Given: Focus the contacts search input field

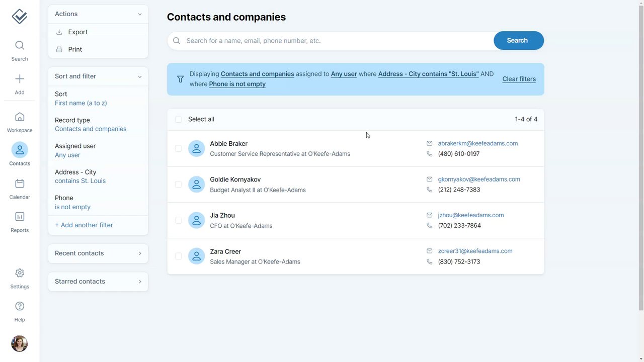Looking at the screenshot, I should (332, 41).
